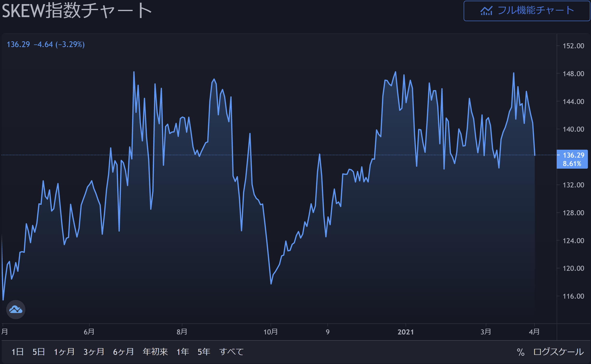This screenshot has height=364, width=591.
Task: Toggle the ログスケール log scale option
Action: click(558, 352)
